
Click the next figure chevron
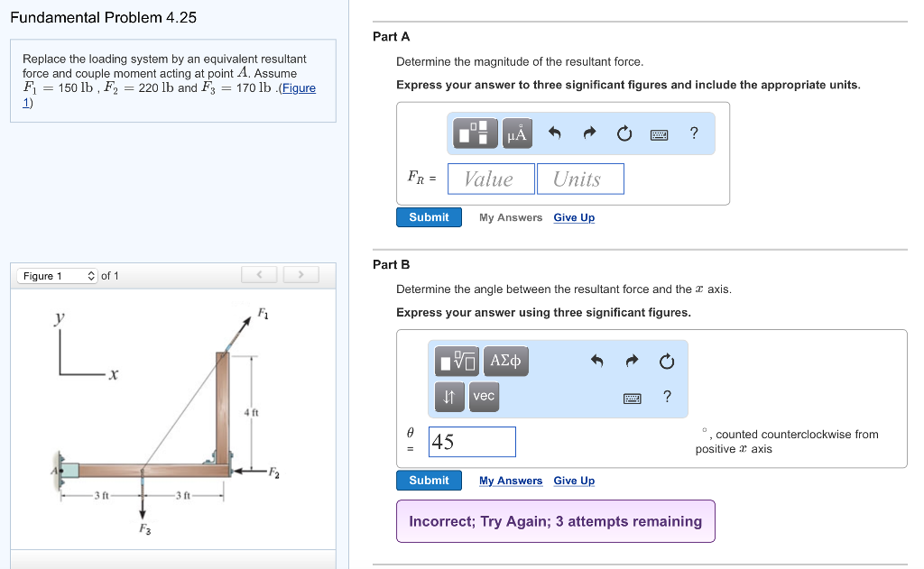pos(300,274)
